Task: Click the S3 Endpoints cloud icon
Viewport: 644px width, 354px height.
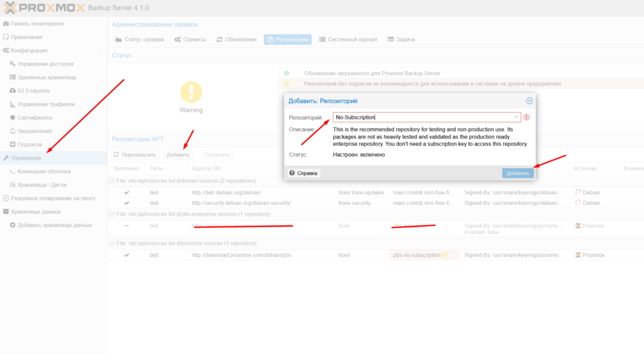Action: click(13, 91)
